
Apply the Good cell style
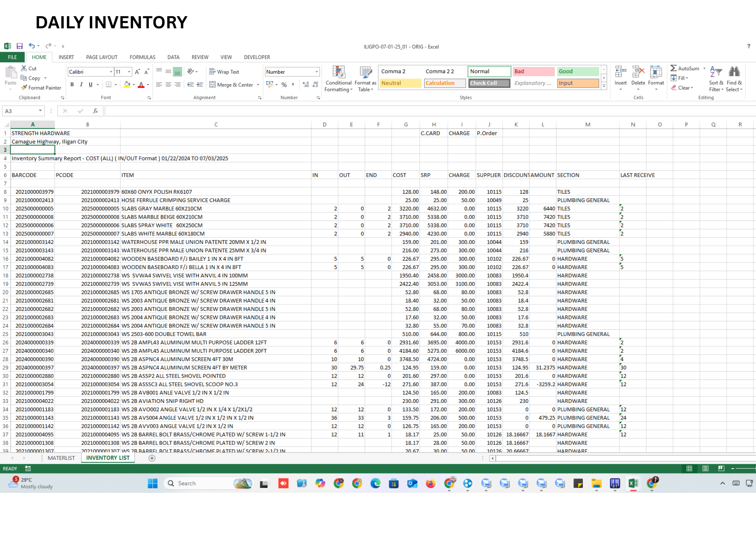(578, 71)
